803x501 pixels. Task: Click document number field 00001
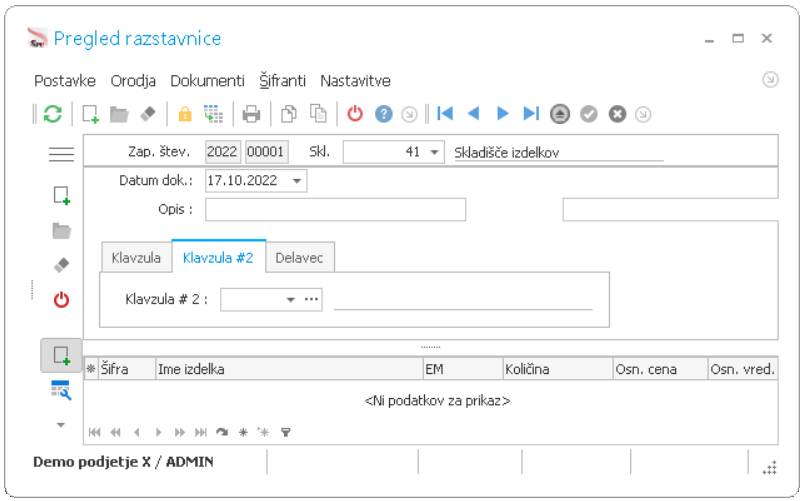pyautogui.click(x=266, y=152)
